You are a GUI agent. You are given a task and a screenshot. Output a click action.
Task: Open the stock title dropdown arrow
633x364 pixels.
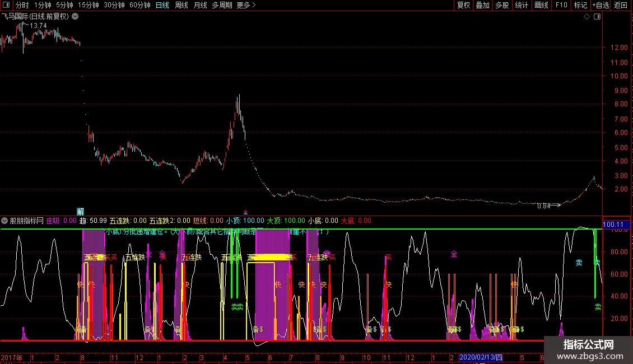[x=76, y=17]
